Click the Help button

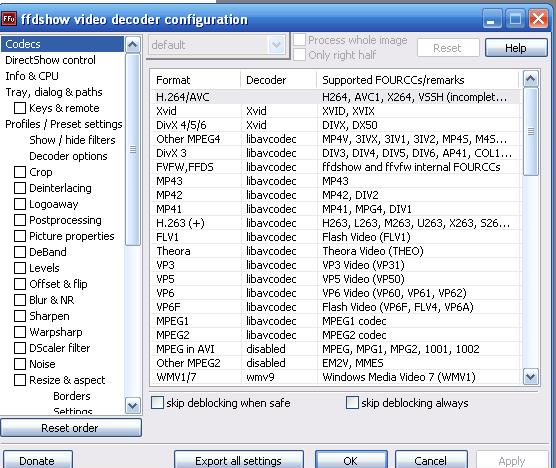click(x=516, y=48)
